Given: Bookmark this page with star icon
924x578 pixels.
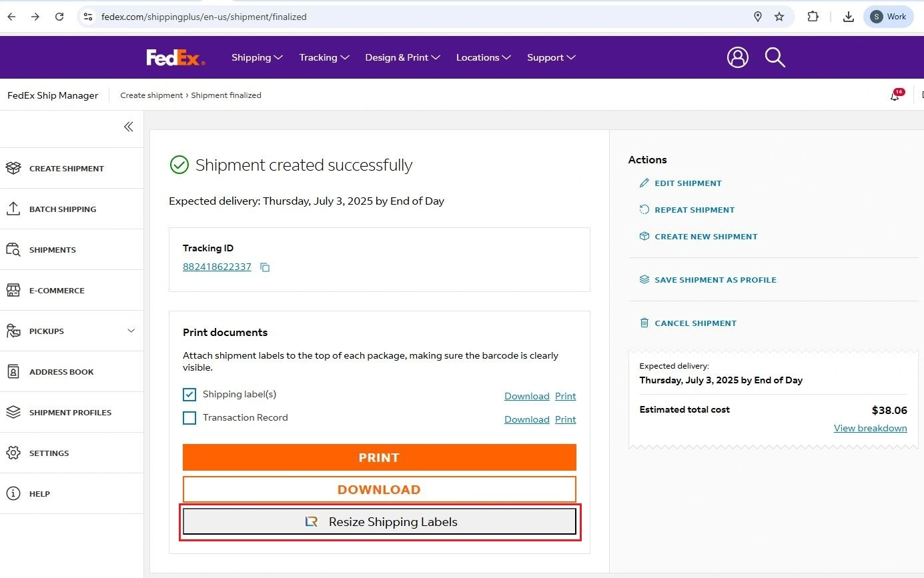Looking at the screenshot, I should [x=779, y=17].
